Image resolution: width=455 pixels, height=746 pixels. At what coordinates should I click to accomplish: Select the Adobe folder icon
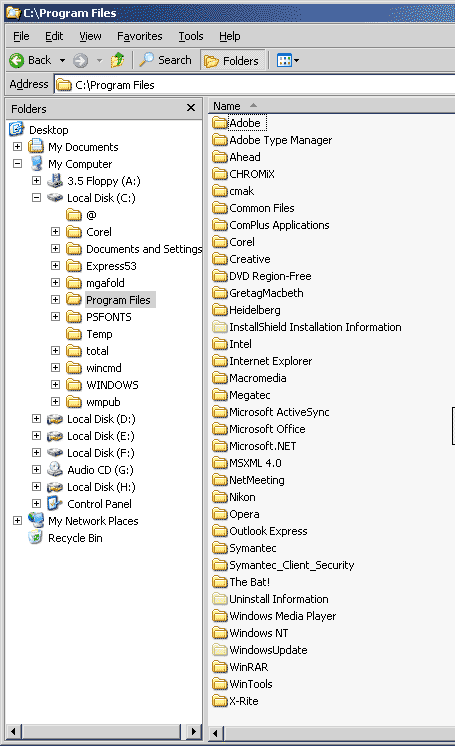(x=220, y=123)
